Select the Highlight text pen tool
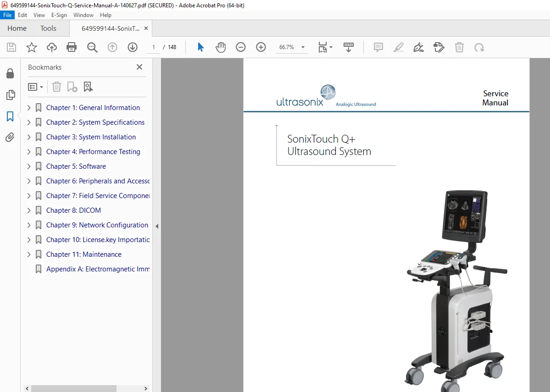This screenshot has width=550, height=392. pos(399,47)
